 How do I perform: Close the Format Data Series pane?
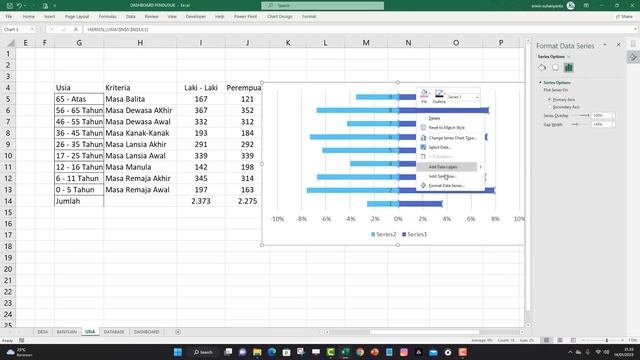pyautogui.click(x=618, y=44)
